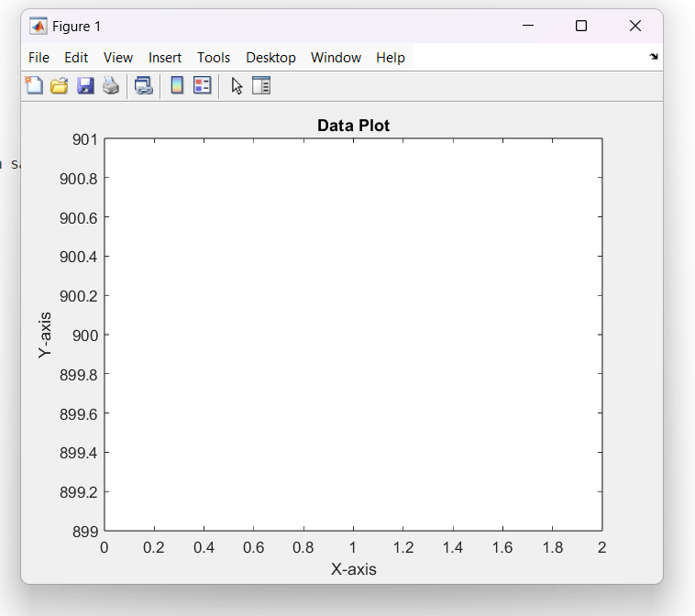695x616 pixels.
Task: Click the 900.8 y-axis tick label
Action: click(79, 179)
